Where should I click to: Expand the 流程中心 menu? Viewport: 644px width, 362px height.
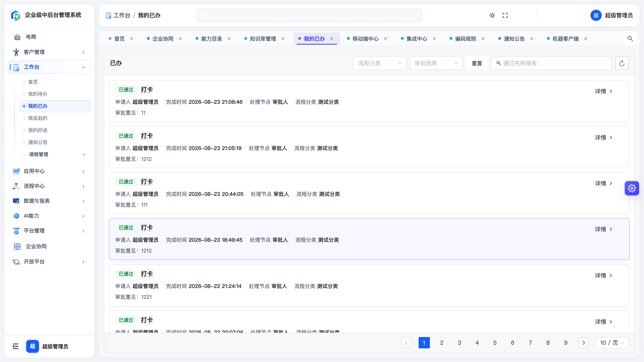[x=84, y=186]
